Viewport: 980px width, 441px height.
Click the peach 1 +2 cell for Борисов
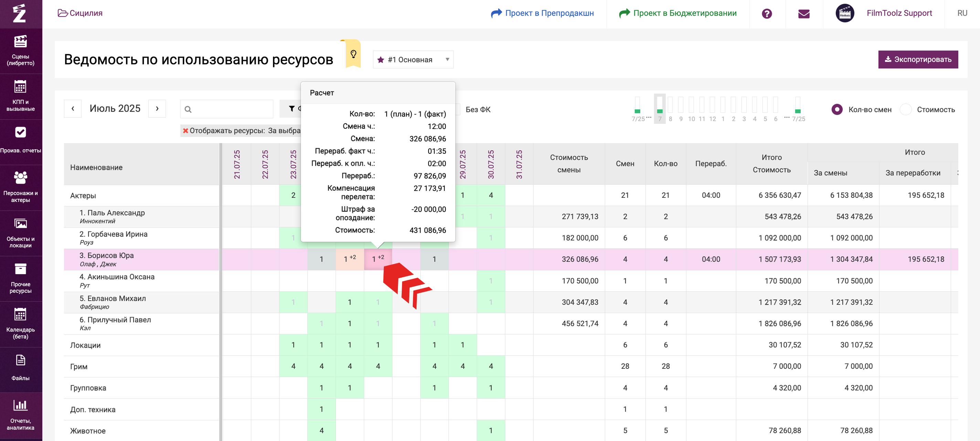[x=350, y=259]
